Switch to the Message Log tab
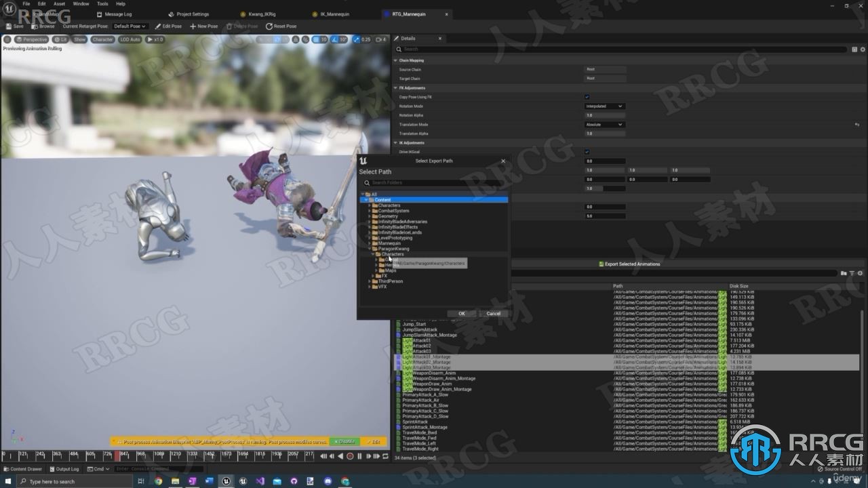The height and width of the screenshot is (488, 868). coord(118,14)
